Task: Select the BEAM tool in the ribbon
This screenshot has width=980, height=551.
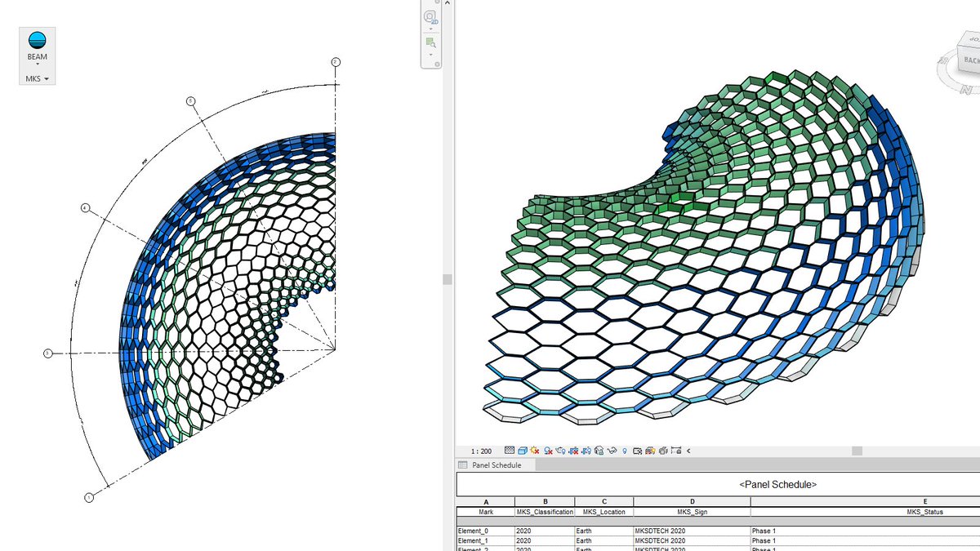Action: tap(37, 42)
